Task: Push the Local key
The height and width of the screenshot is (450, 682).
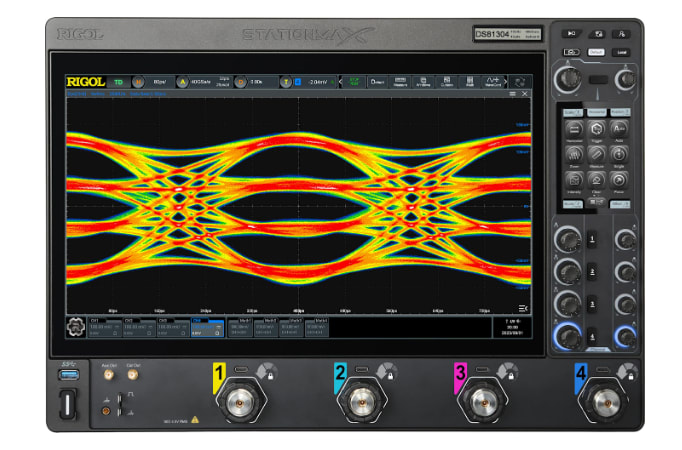Action: (x=622, y=52)
